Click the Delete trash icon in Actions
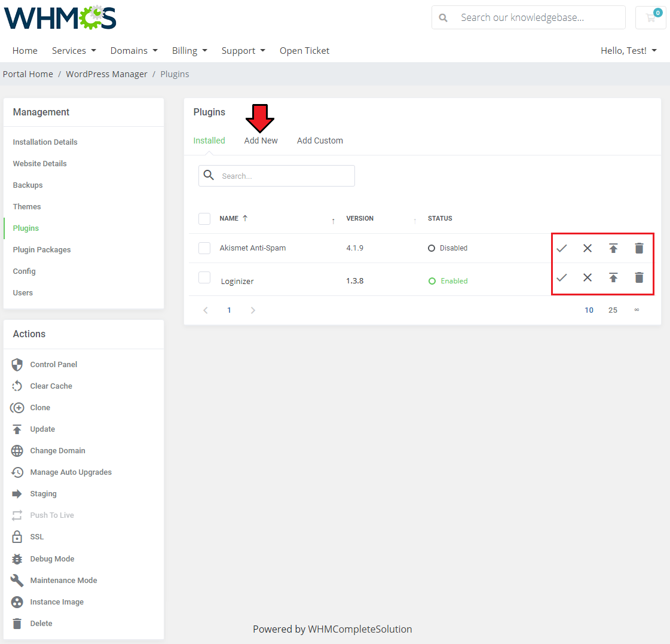The height and width of the screenshot is (644, 670). pyautogui.click(x=17, y=624)
